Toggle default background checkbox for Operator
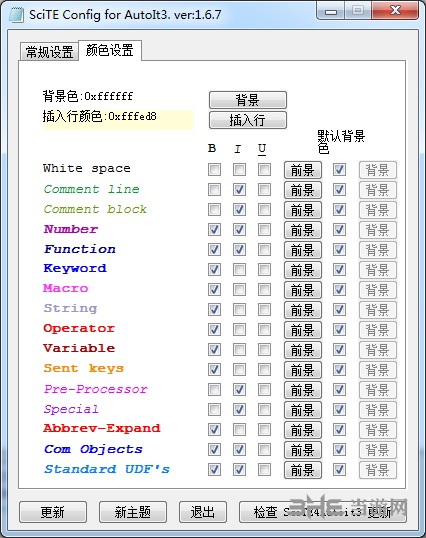This screenshot has width=426, height=538. coord(339,329)
